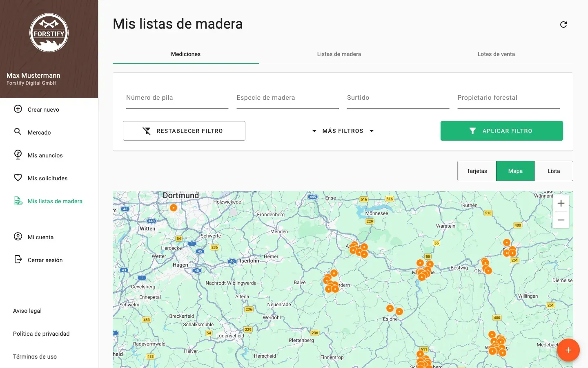Click the plus-circle icon beside Crear nuevo
588x368 pixels.
(x=18, y=109)
